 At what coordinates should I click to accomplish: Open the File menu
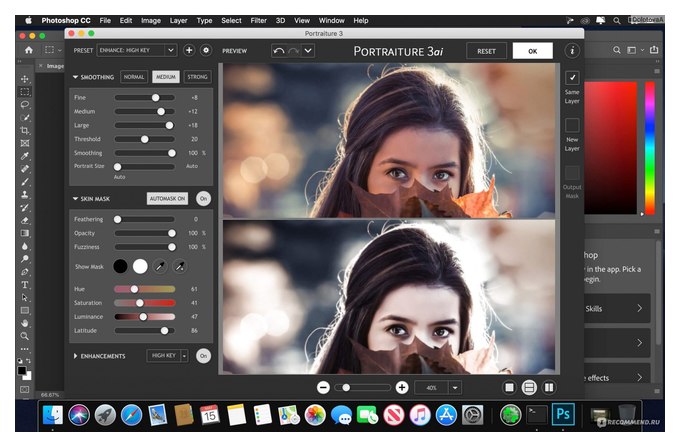point(105,20)
